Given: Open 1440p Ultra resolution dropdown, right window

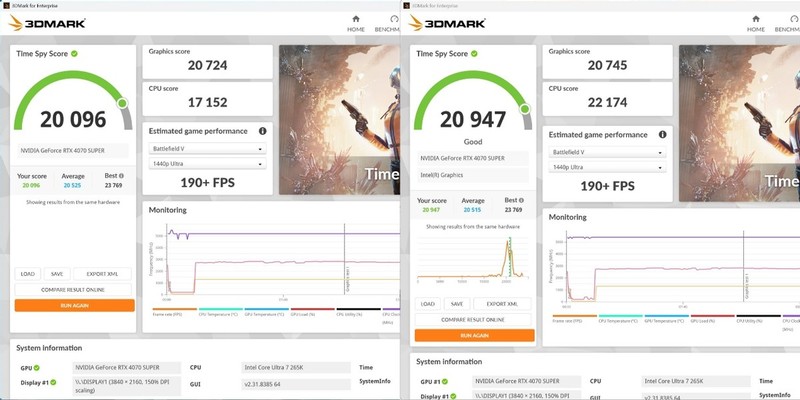Looking at the screenshot, I should point(607,167).
